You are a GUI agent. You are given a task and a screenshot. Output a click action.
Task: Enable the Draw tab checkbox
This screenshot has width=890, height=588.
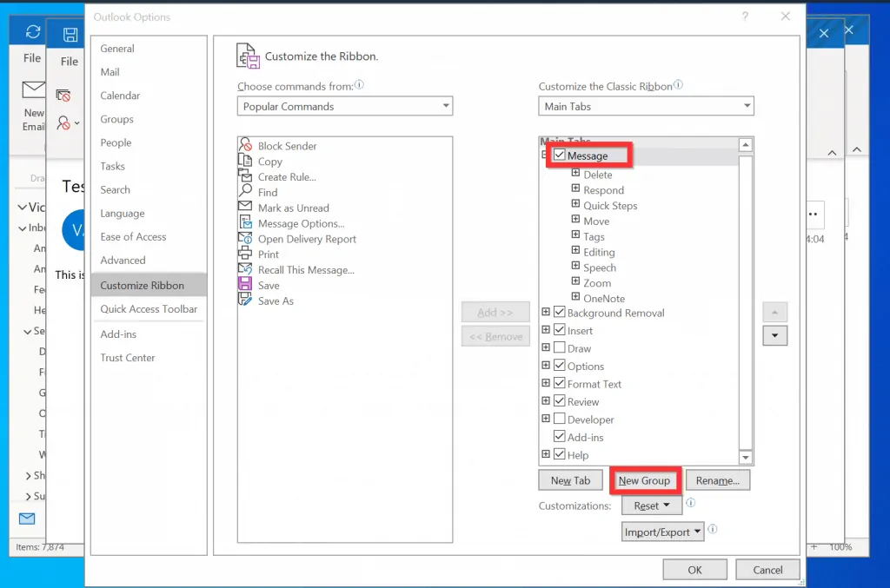pyautogui.click(x=560, y=347)
